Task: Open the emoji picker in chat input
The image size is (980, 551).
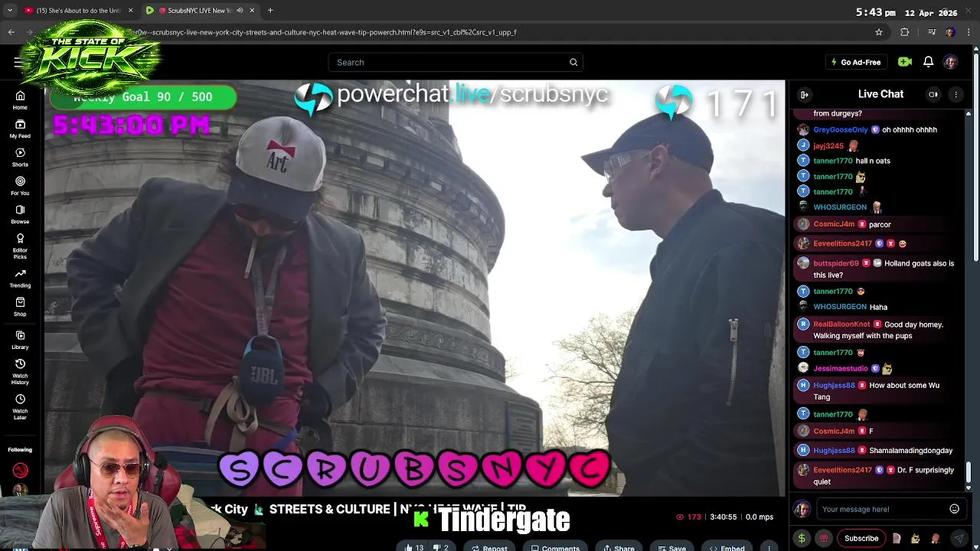Action: (954, 509)
